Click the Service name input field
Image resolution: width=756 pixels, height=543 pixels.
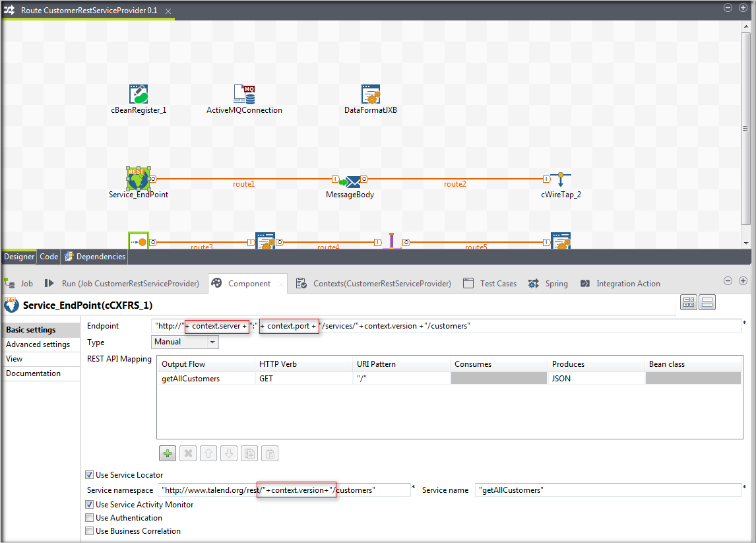(x=607, y=490)
